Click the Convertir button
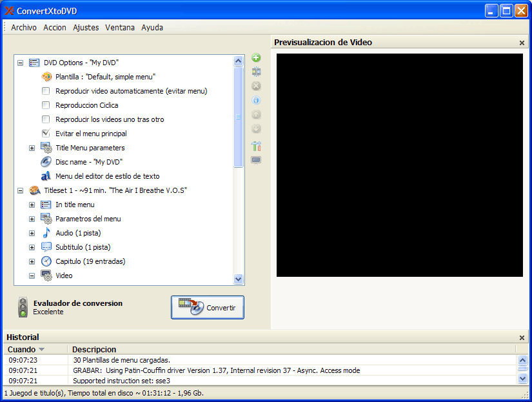This screenshot has height=402, width=532. click(x=208, y=308)
